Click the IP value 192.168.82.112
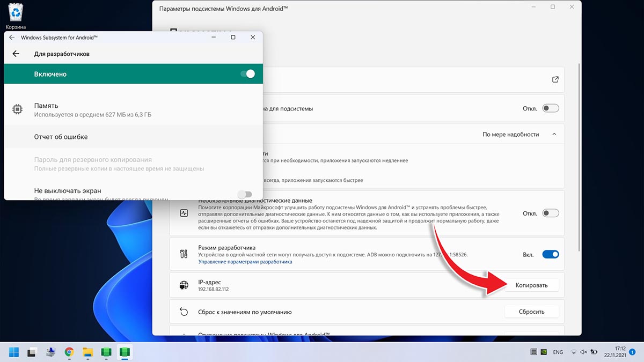This screenshot has height=362, width=644. coord(214,290)
